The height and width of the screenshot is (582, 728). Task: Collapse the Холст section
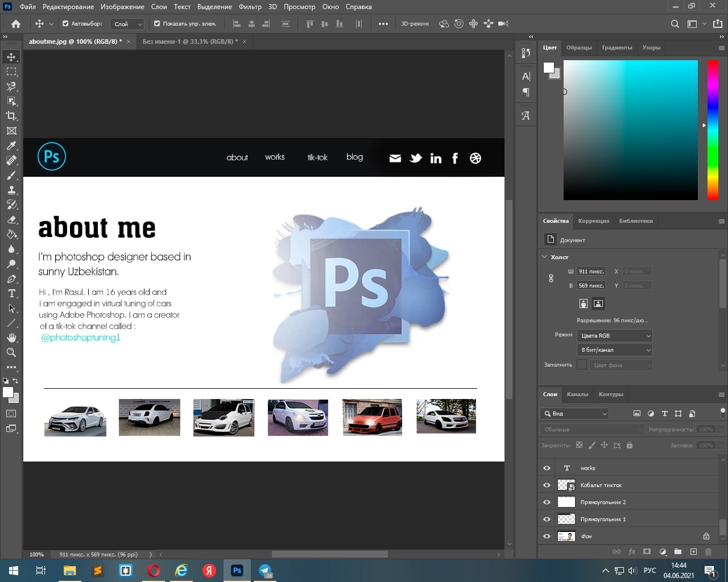pos(545,257)
